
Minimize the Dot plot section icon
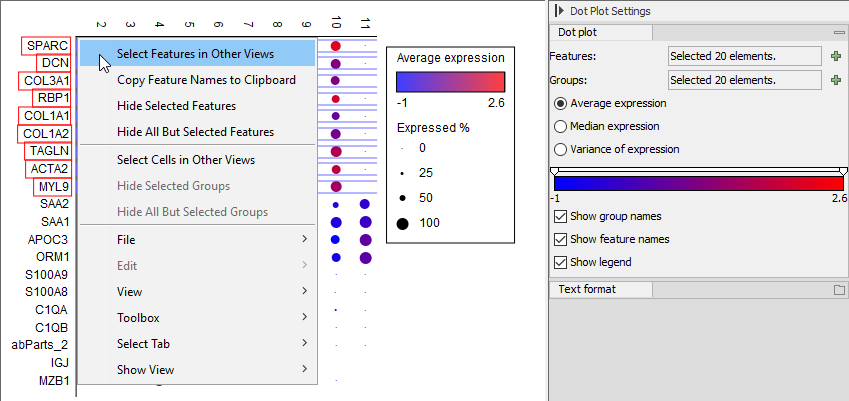pos(839,32)
